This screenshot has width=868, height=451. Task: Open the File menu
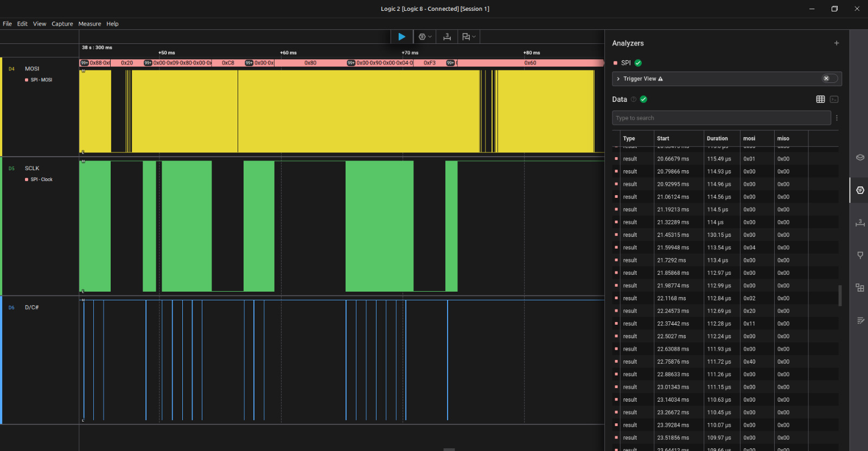(7, 24)
